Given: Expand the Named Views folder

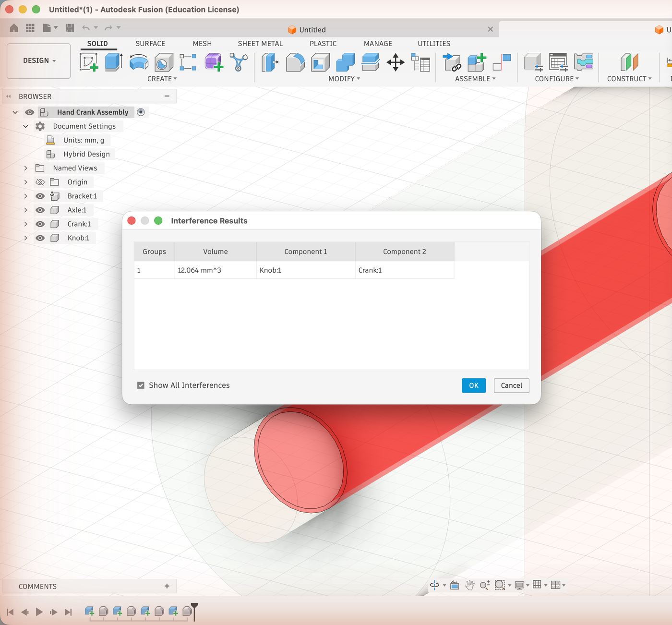Looking at the screenshot, I should [x=26, y=168].
